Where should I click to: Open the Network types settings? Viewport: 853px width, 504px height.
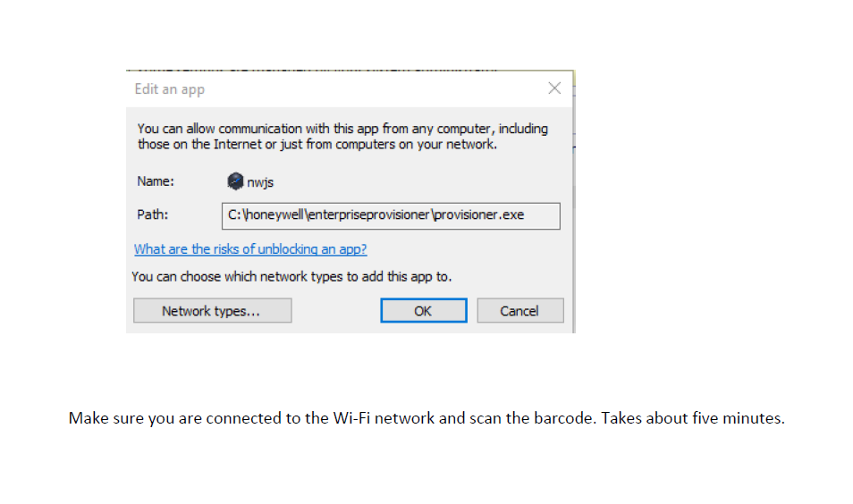(x=212, y=311)
